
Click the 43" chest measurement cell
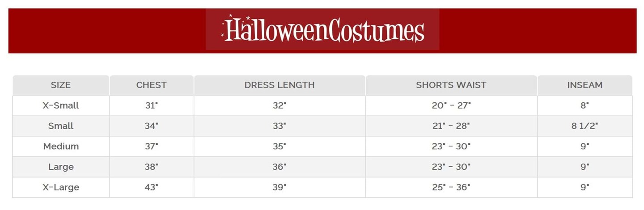coord(151,187)
